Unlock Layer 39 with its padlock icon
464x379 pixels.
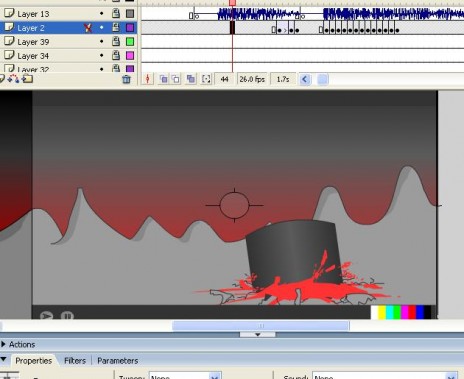pos(116,41)
